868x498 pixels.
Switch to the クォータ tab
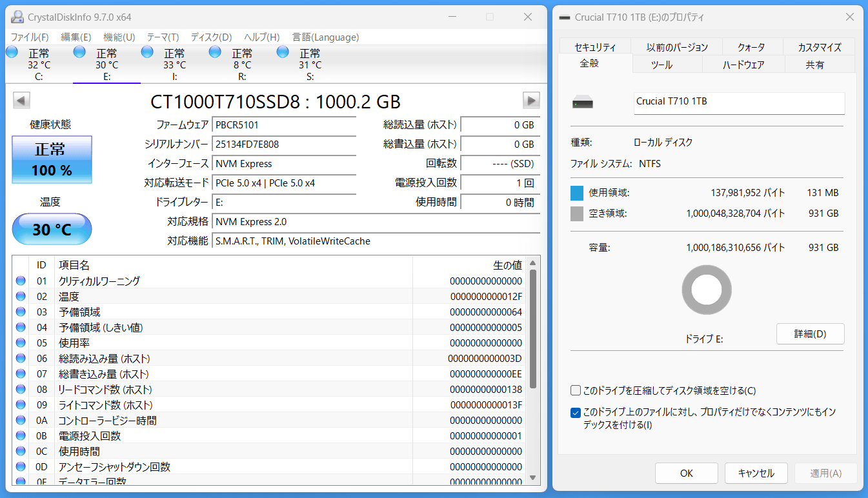click(x=752, y=47)
